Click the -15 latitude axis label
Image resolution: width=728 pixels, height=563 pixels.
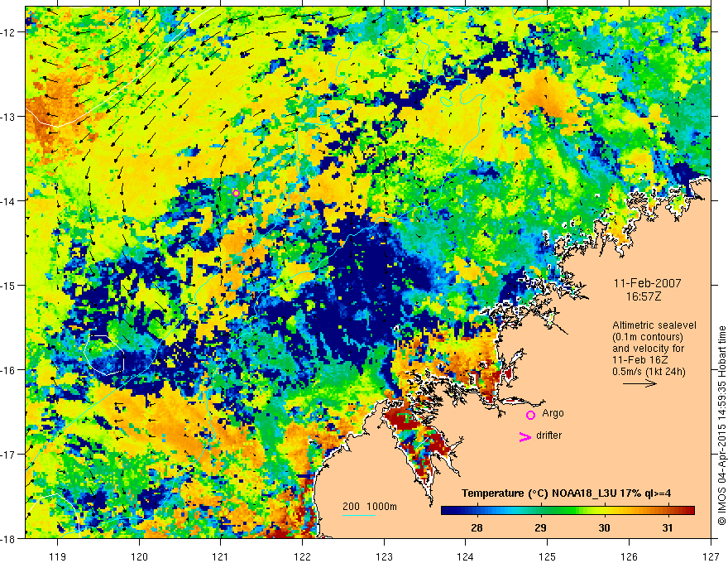(x=10, y=285)
